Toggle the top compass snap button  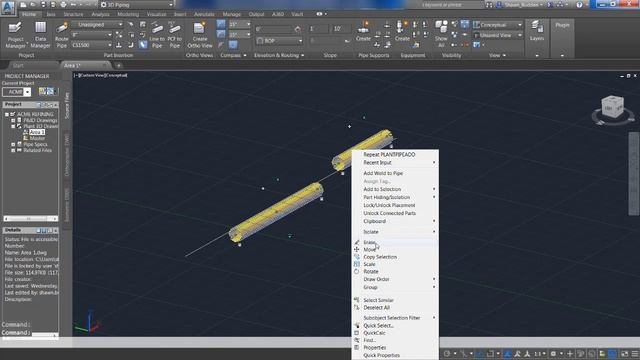(x=221, y=24)
